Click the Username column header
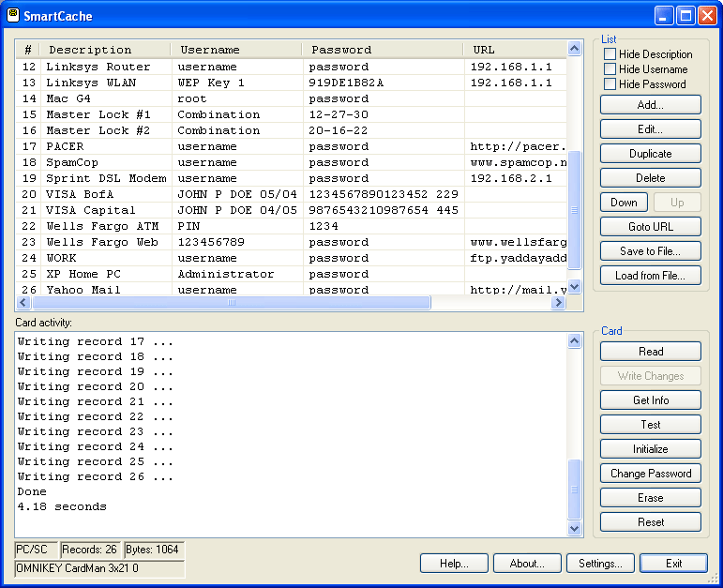Image resolution: width=723 pixels, height=588 pixels. coord(236,50)
